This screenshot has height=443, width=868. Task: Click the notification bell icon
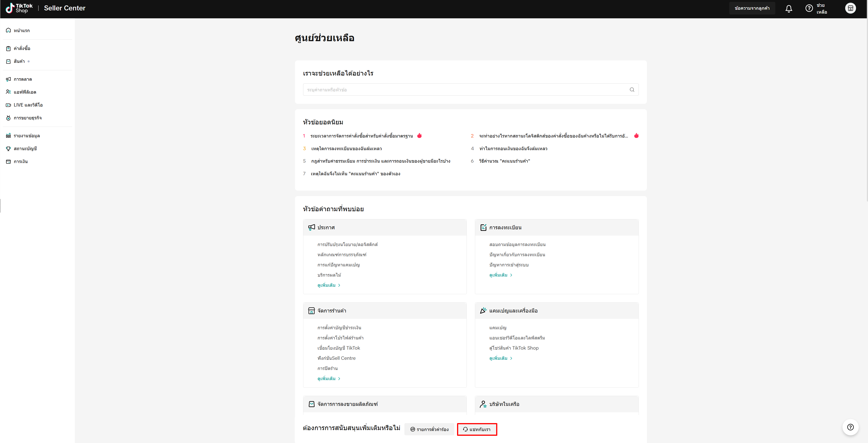[x=788, y=9]
